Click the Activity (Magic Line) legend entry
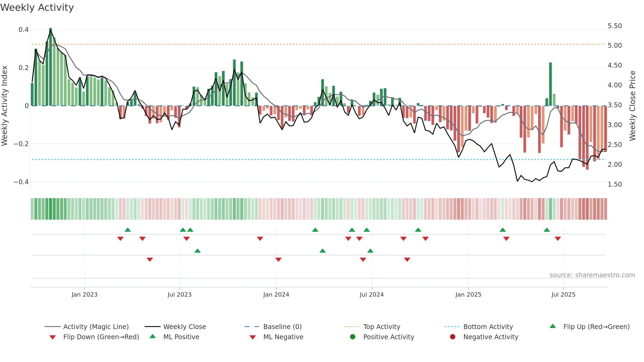Viewport: 644px width, 362px height. pyautogui.click(x=87, y=327)
